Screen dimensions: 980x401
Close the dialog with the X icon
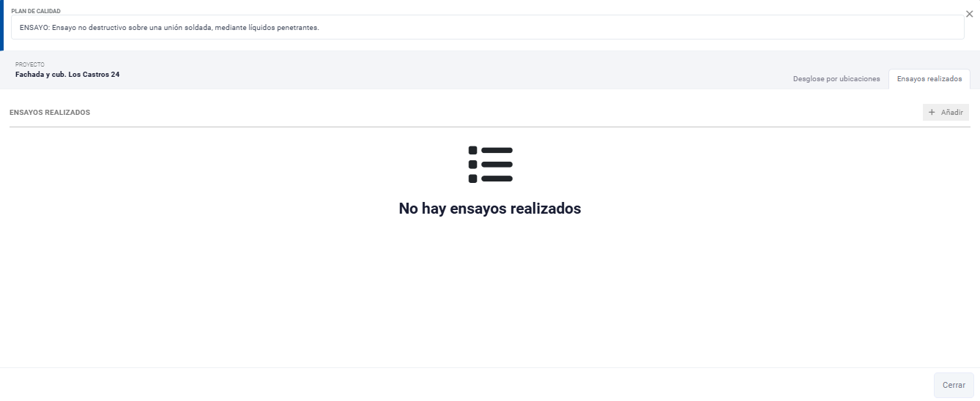[x=969, y=14]
